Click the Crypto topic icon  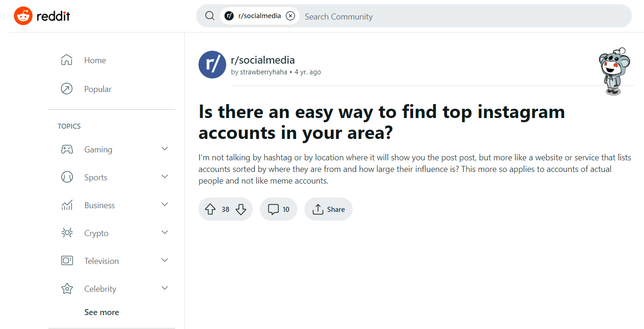[67, 232]
